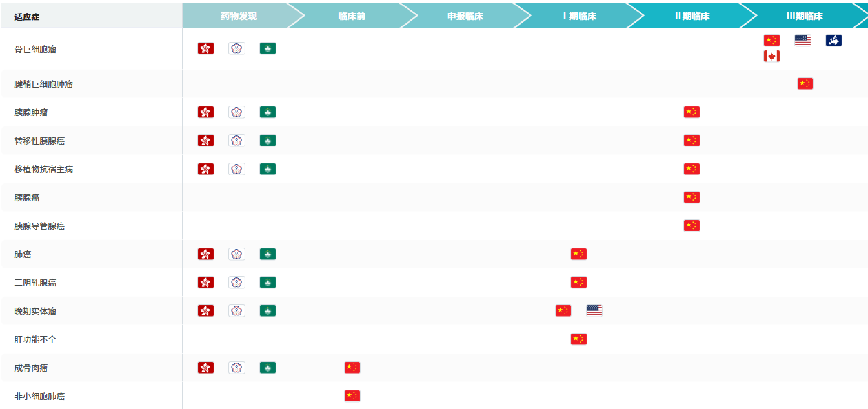Select the III期临床 stage header
This screenshot has height=409, width=868.
coord(804,16)
